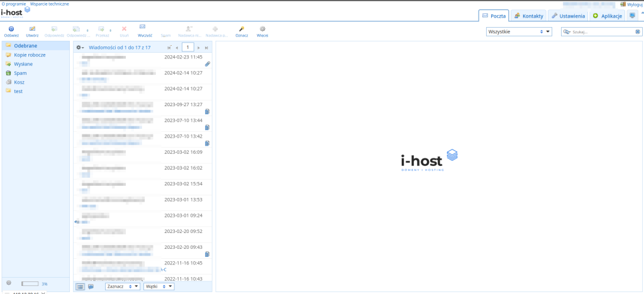Expand the Zaznacz selection dropdown
Screen dimensions: 644x294
click(x=123, y=286)
